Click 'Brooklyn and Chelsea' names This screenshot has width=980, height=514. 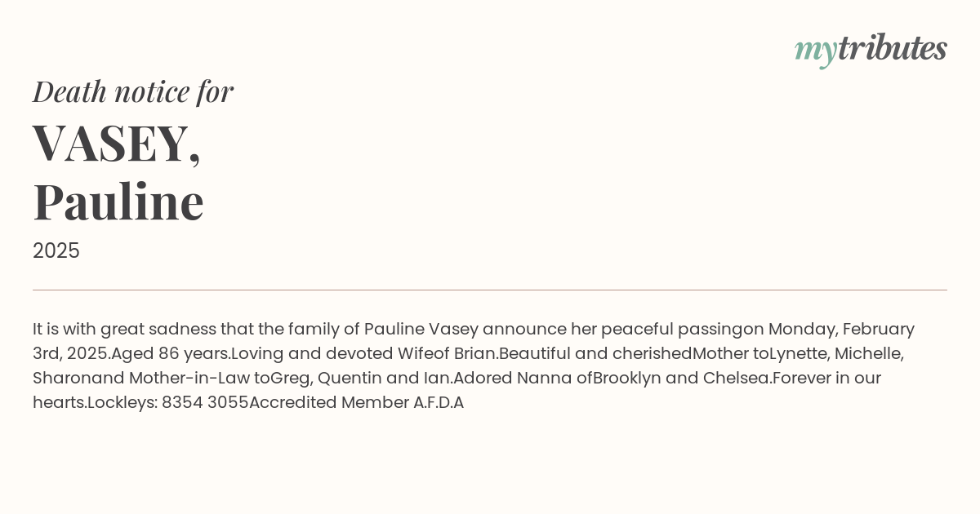pos(681,378)
